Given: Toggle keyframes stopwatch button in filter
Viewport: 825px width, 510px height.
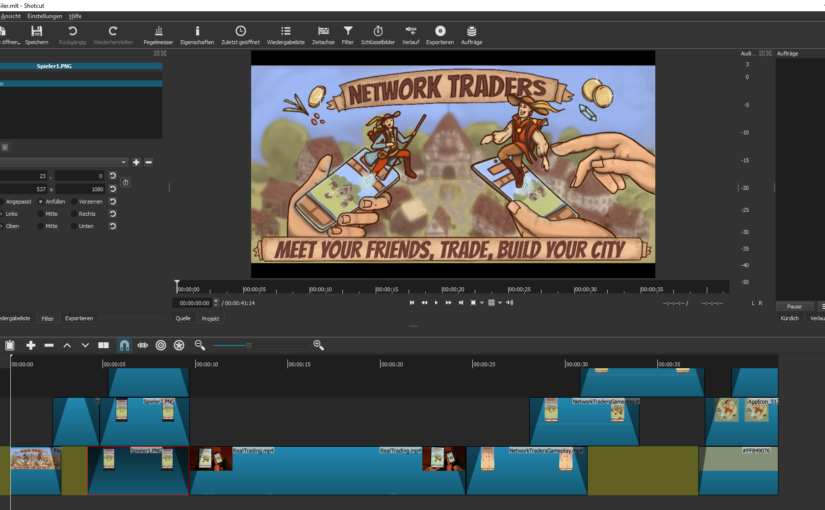Looking at the screenshot, I should pos(125,183).
